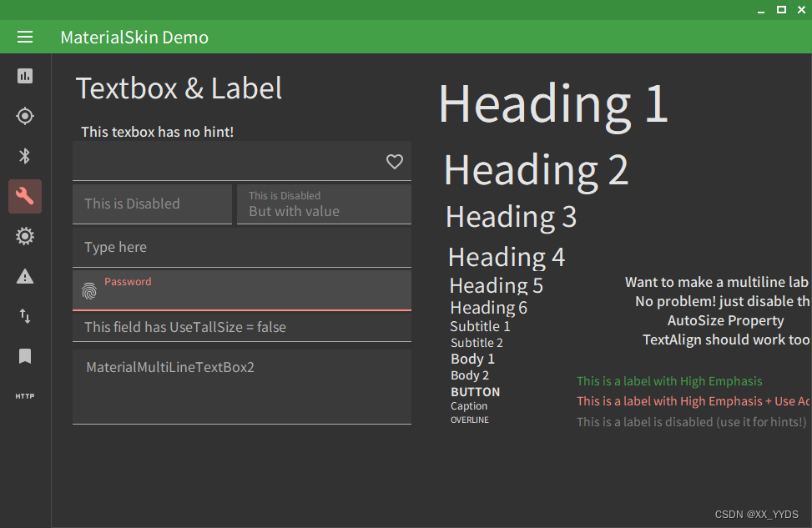The image size is (812, 528).
Task: Click the red 'High Emphasis + Use Ac' label
Action: [693, 402]
